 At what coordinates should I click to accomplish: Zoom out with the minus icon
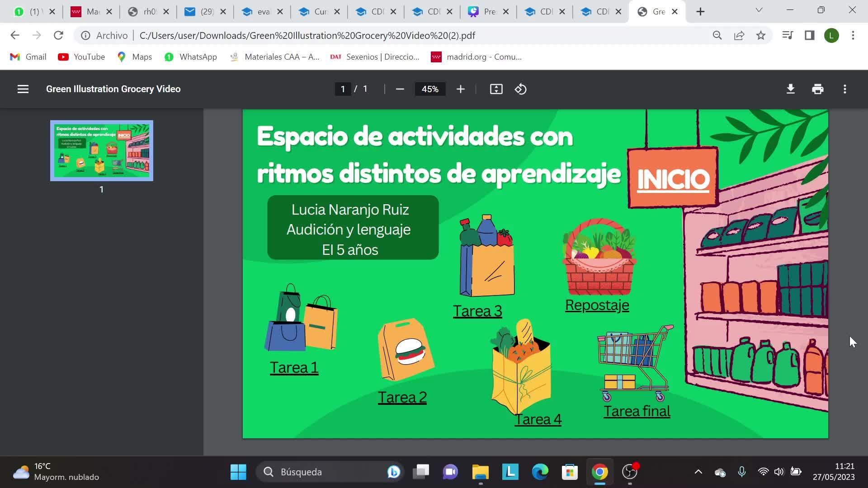400,89
